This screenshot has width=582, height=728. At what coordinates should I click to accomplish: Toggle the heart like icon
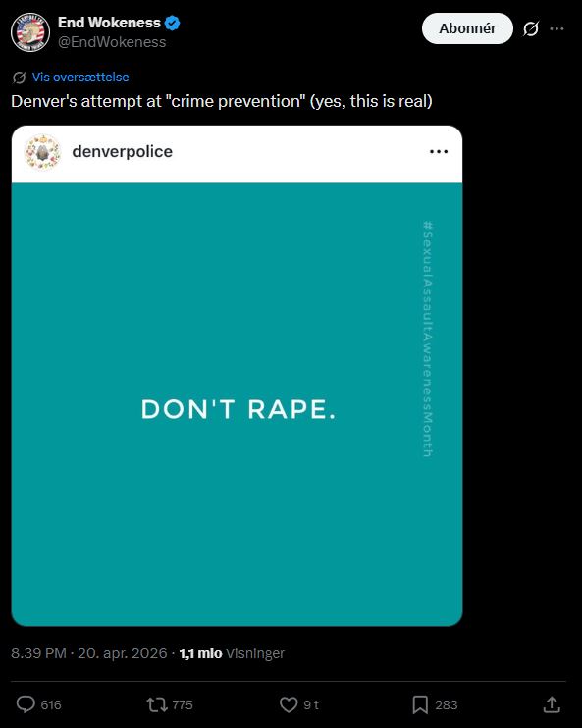(289, 704)
